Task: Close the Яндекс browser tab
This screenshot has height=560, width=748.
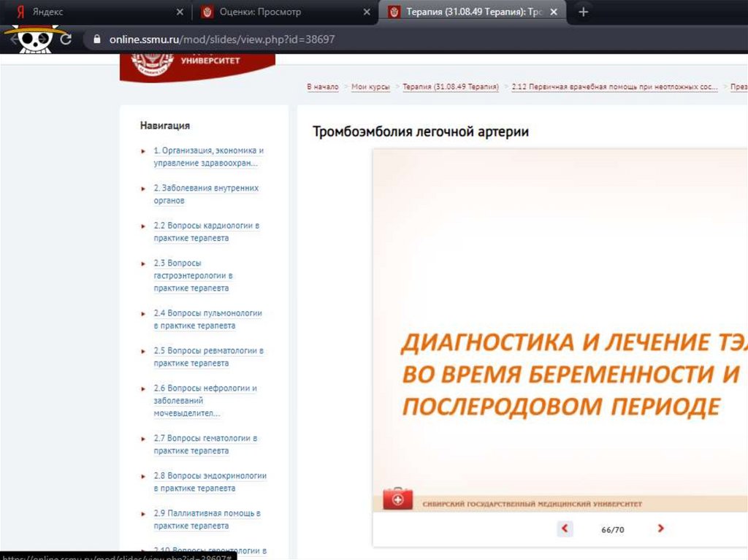Action: point(180,12)
